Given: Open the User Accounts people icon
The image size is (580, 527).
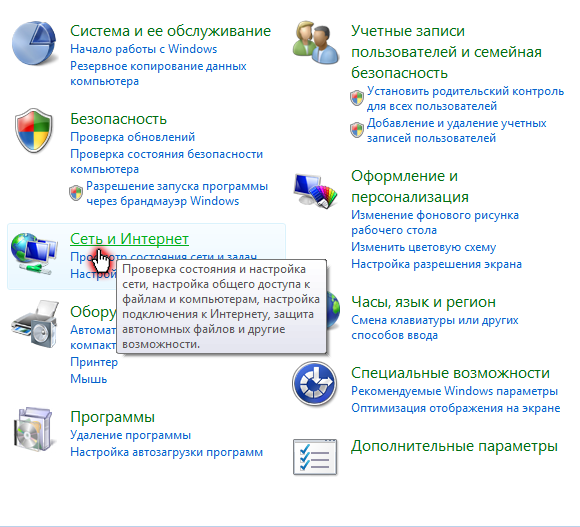Looking at the screenshot, I should point(316,43).
